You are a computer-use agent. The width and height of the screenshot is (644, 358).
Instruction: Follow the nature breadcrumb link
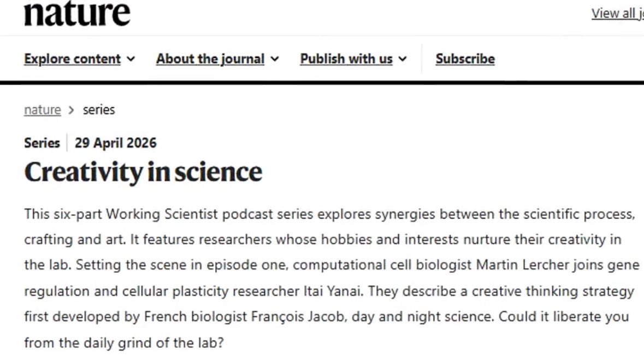point(42,110)
